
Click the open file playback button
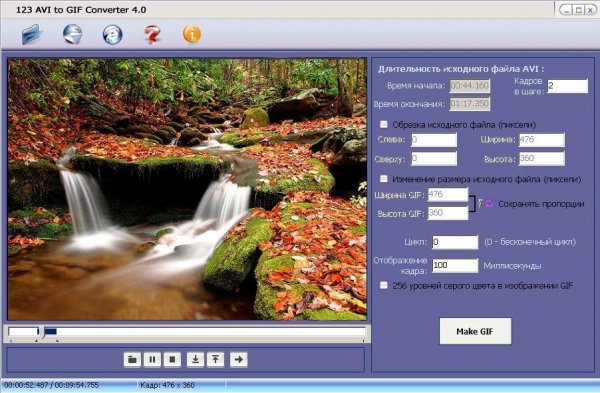tap(132, 359)
